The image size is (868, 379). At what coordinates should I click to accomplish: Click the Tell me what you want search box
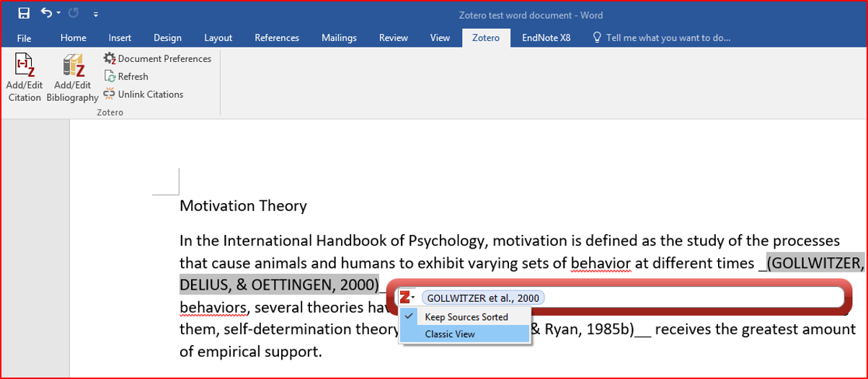point(668,37)
